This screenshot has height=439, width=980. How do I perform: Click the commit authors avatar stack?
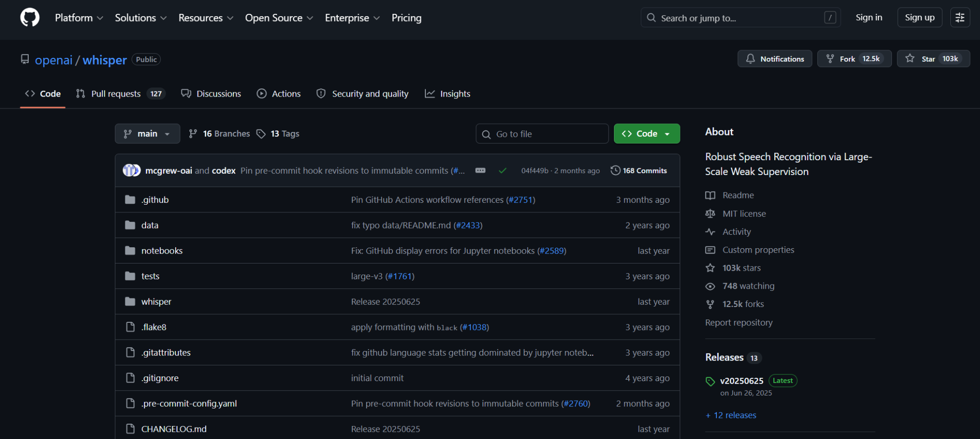click(x=132, y=170)
